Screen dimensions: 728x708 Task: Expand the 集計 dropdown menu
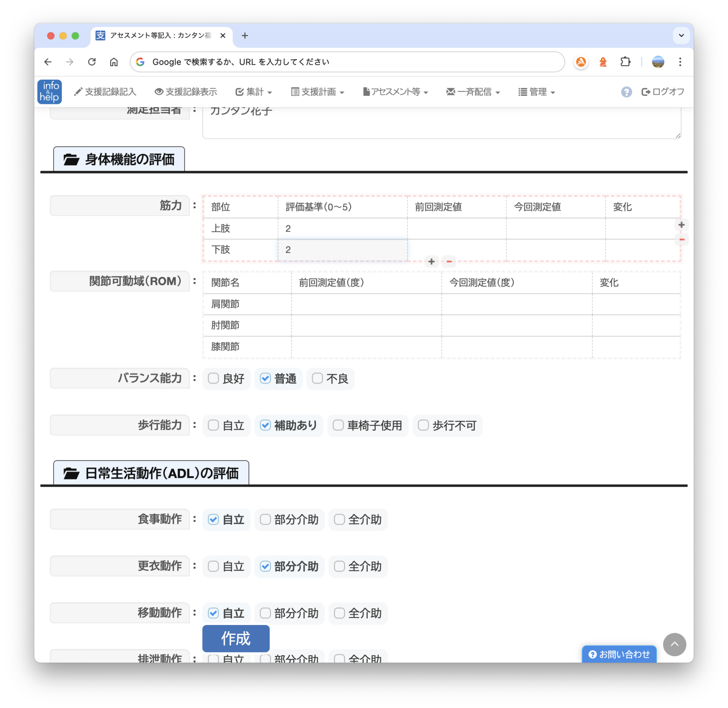pyautogui.click(x=254, y=92)
